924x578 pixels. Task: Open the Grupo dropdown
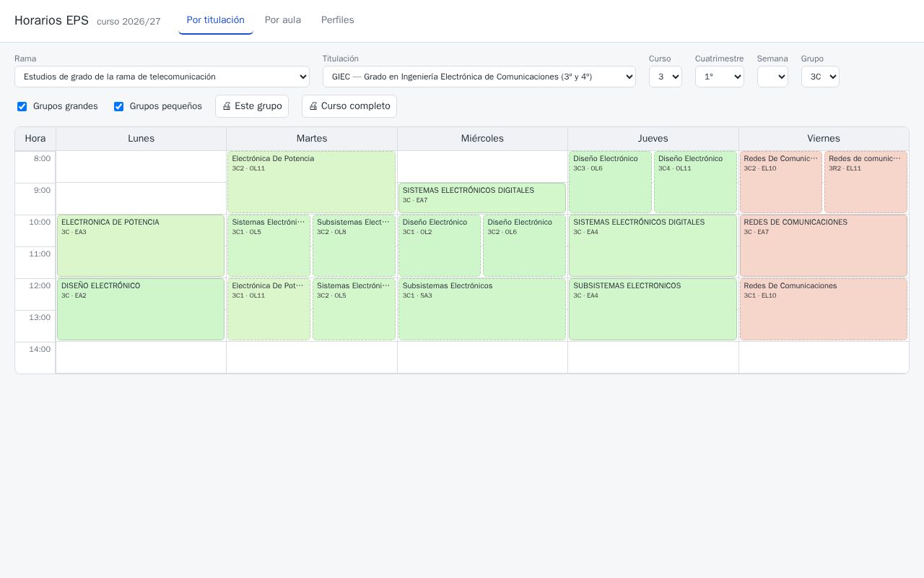(x=819, y=77)
